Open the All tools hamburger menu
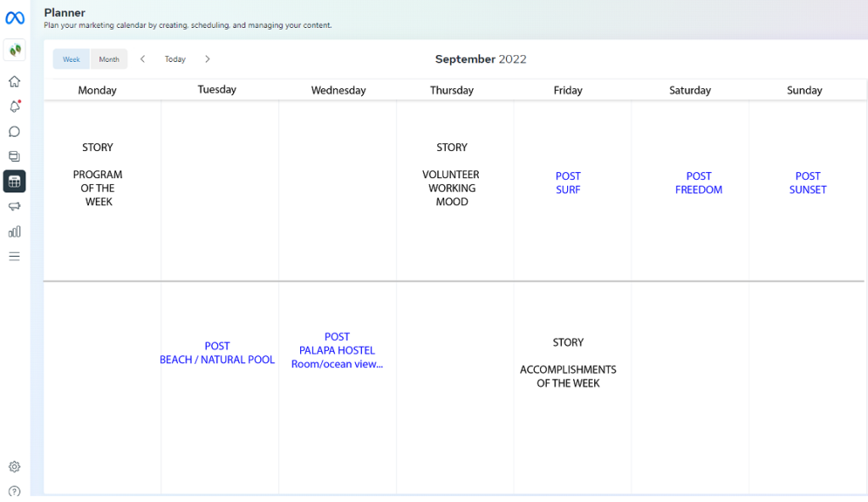This screenshot has height=502, width=868. [14, 256]
